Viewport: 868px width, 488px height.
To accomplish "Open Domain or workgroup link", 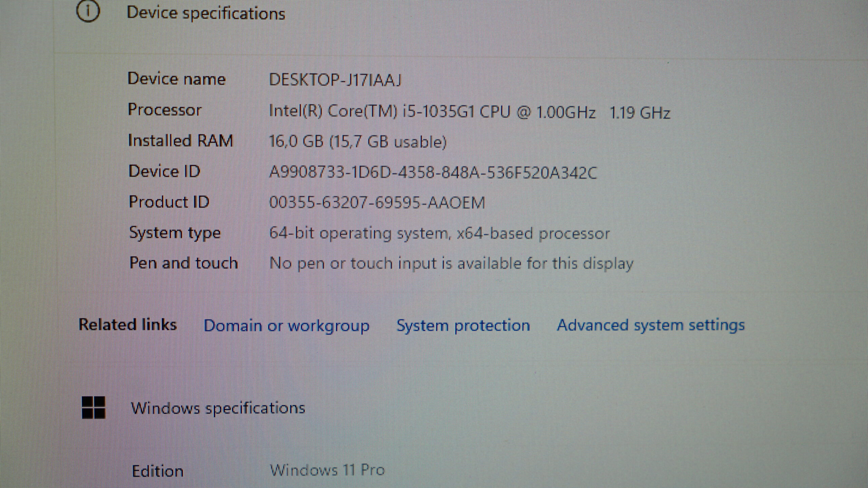I will 286,326.
